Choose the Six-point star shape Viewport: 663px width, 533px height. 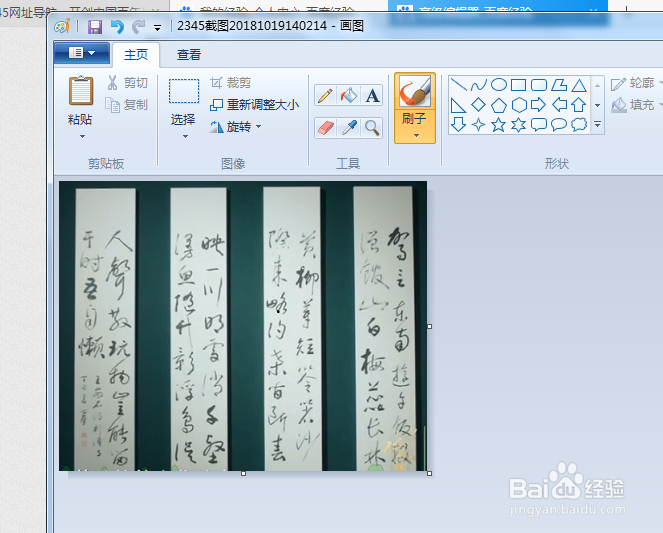point(518,125)
